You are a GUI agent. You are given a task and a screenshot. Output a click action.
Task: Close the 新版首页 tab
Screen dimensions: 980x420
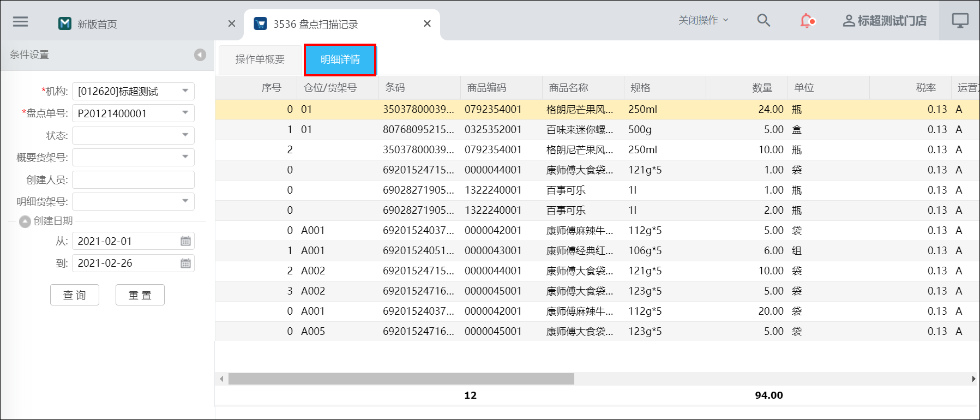[x=232, y=23]
